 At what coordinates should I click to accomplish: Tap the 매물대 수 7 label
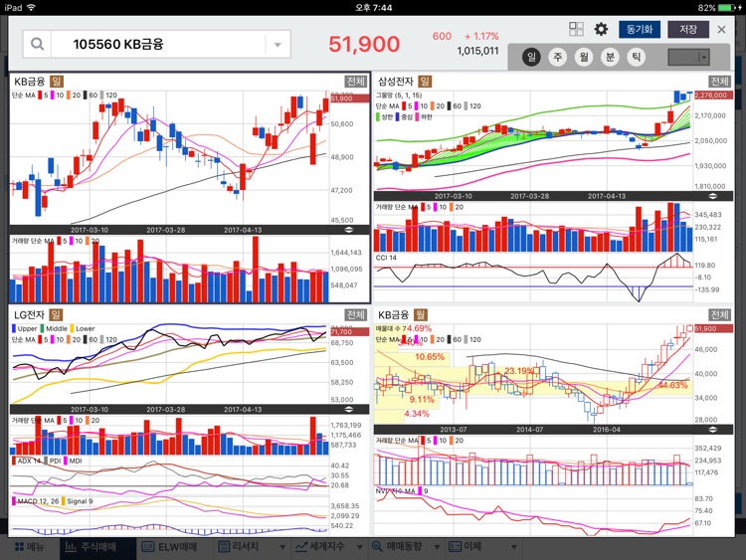pyautogui.click(x=391, y=328)
